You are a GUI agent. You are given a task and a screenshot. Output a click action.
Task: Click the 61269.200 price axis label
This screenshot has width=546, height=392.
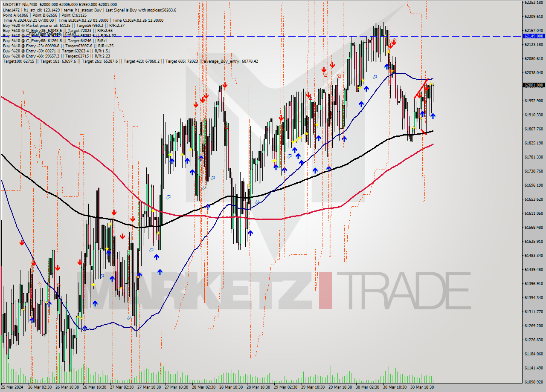coord(534,326)
